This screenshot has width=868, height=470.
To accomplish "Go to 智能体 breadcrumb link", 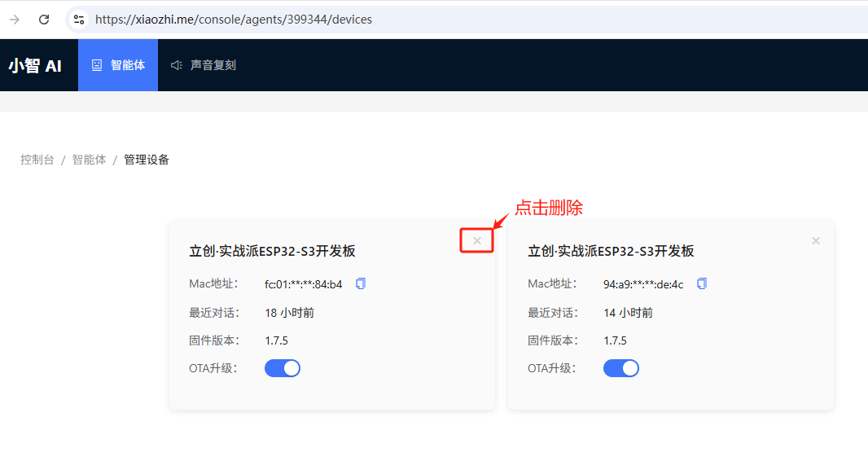I will [89, 160].
